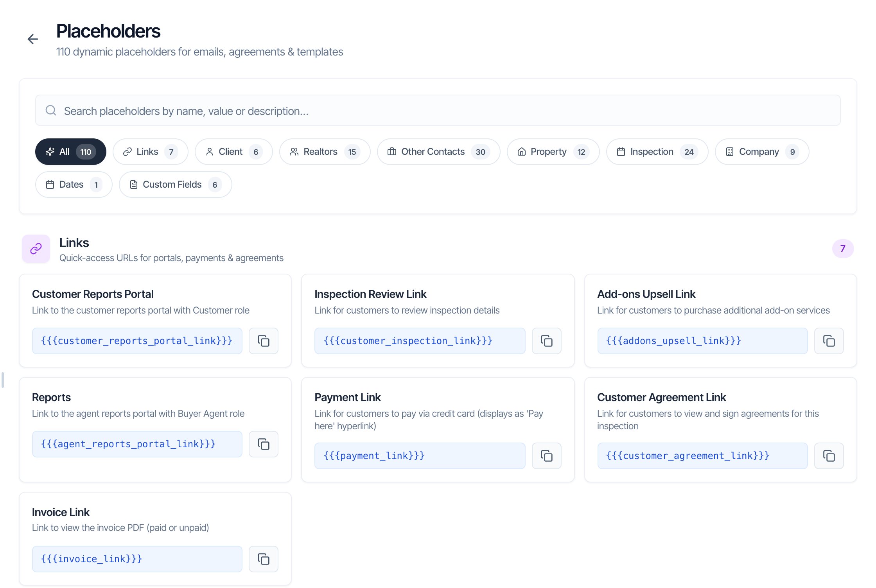Click the Invoice Link card title

pyautogui.click(x=61, y=512)
